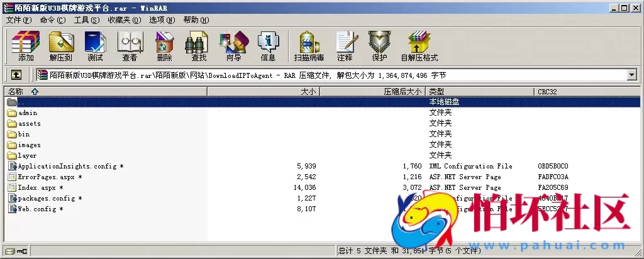Screen dimensions: 644x259
Task: Click the packed size value 1,216
Action: [x=412, y=177]
